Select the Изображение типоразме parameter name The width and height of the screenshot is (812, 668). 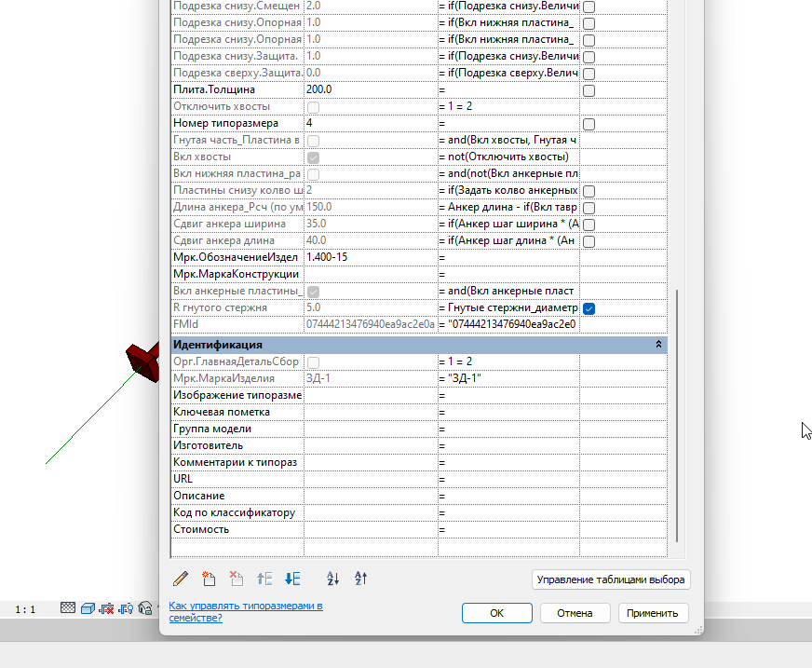click(x=237, y=395)
